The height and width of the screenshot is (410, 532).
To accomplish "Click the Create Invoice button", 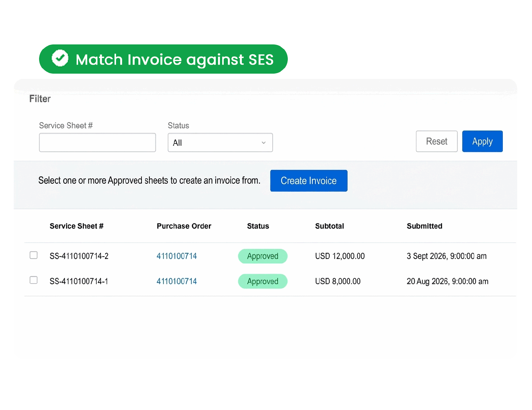I will pyautogui.click(x=309, y=181).
